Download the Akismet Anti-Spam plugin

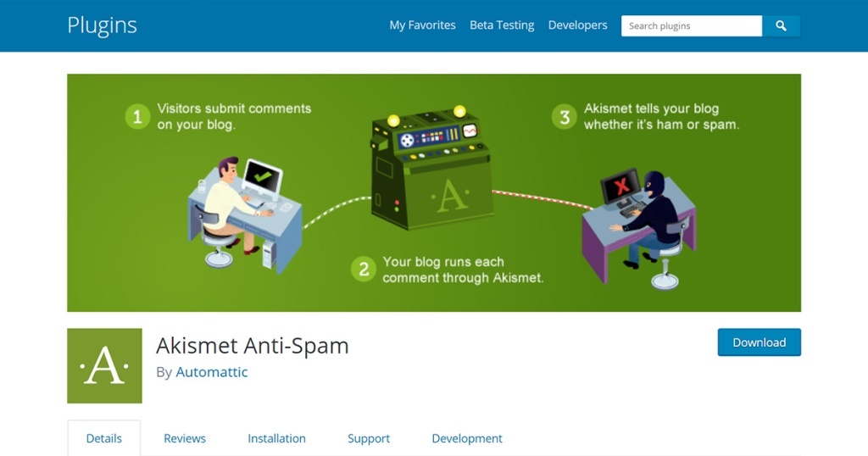click(759, 342)
